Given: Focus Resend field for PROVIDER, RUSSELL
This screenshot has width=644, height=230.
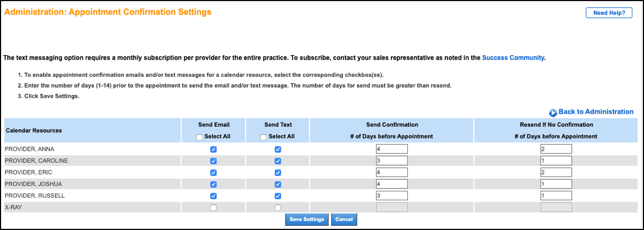Looking at the screenshot, I should (x=556, y=195).
